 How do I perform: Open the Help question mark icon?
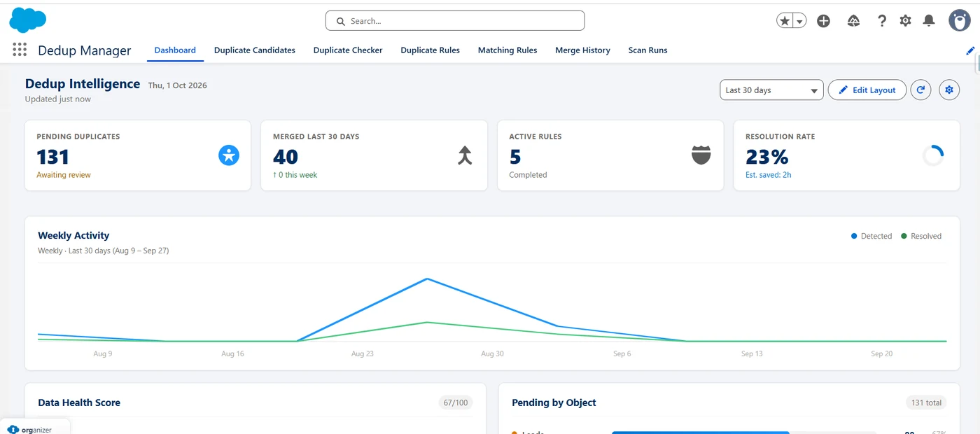(x=882, y=21)
